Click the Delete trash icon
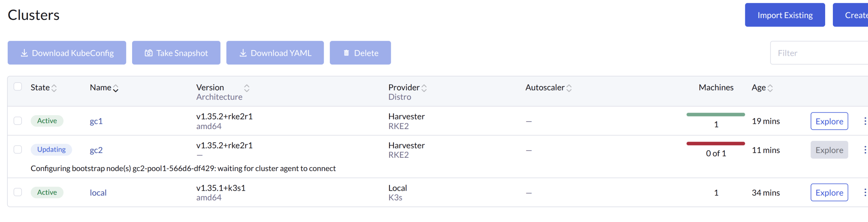 tap(346, 53)
